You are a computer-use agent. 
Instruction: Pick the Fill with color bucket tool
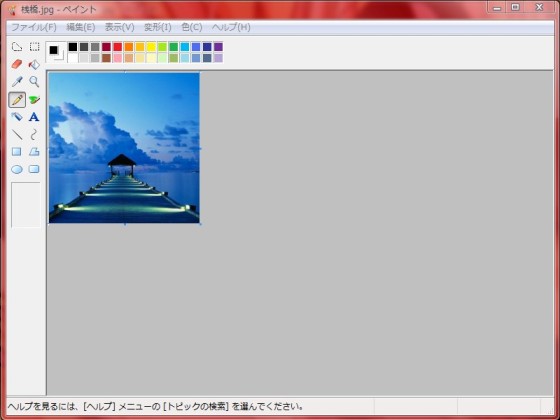coord(34,64)
